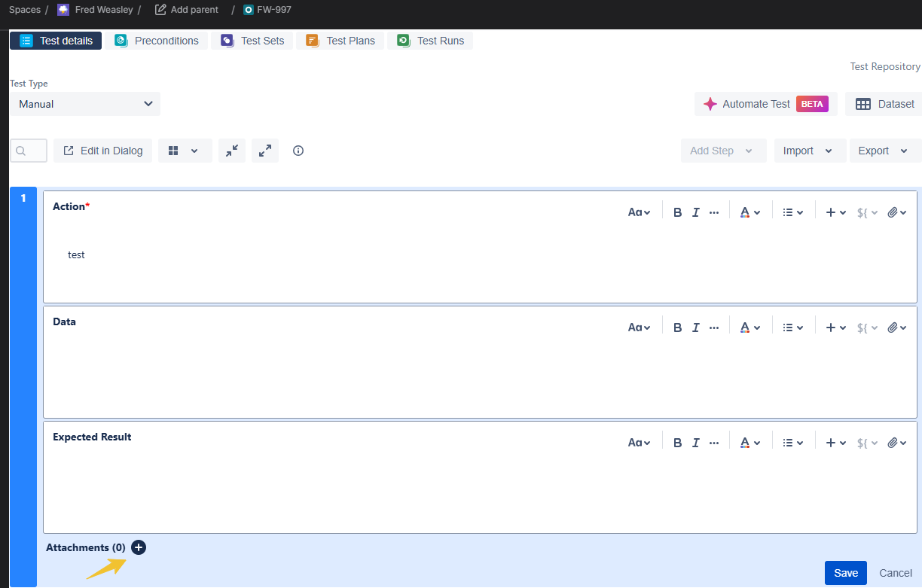Open insert plus menu in Data editor
Screen dimensions: 922x588
[x=835, y=328]
